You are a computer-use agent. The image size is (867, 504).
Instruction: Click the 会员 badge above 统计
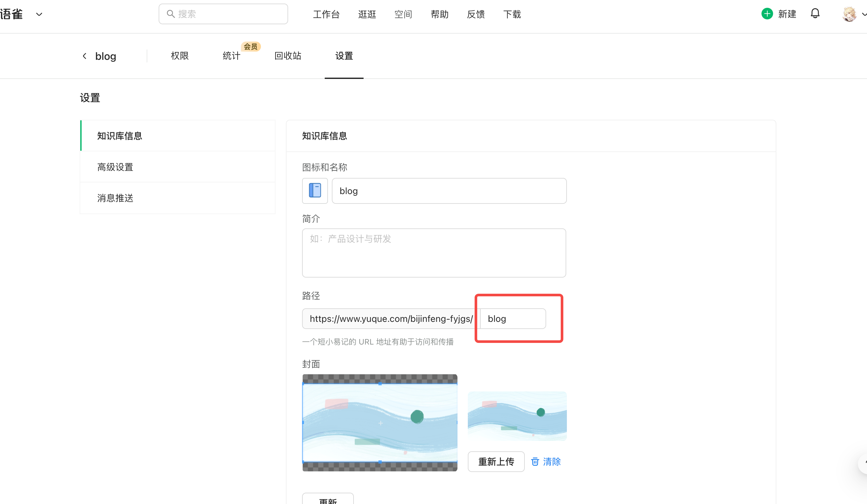(251, 46)
